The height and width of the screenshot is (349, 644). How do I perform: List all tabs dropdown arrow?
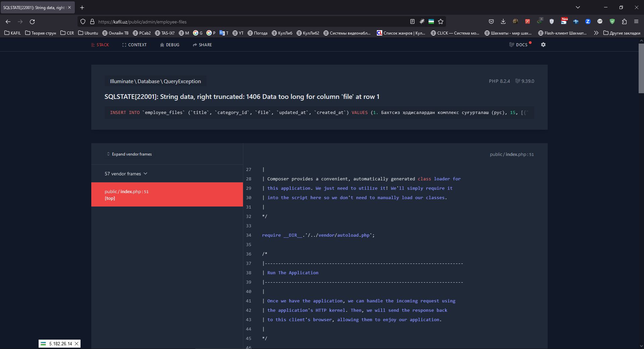click(578, 7)
